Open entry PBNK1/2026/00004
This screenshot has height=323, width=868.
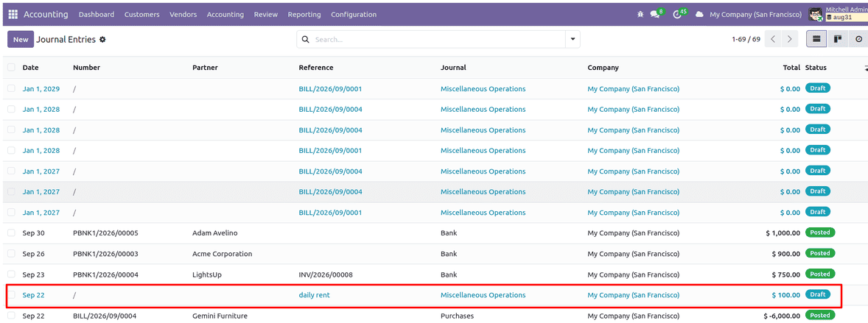click(105, 274)
